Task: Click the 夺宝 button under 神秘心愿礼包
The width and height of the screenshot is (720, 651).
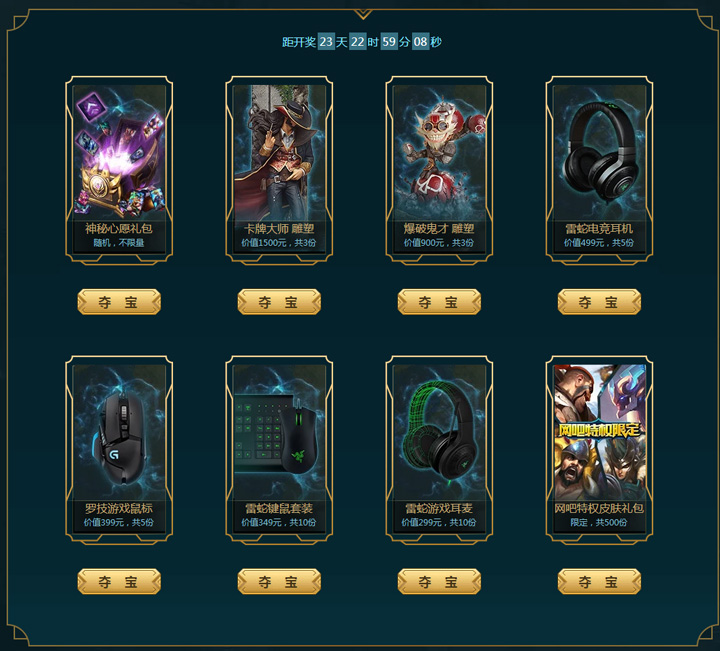Action: pyautogui.click(x=119, y=302)
